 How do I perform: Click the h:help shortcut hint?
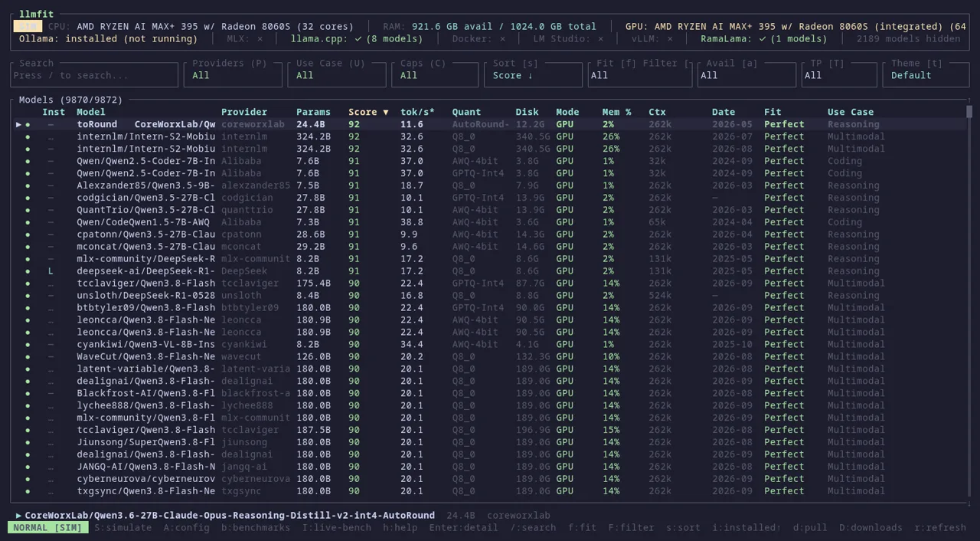(401, 528)
